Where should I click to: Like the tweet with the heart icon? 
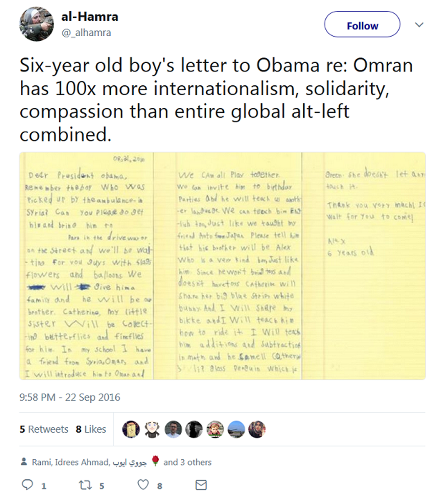coord(143,485)
